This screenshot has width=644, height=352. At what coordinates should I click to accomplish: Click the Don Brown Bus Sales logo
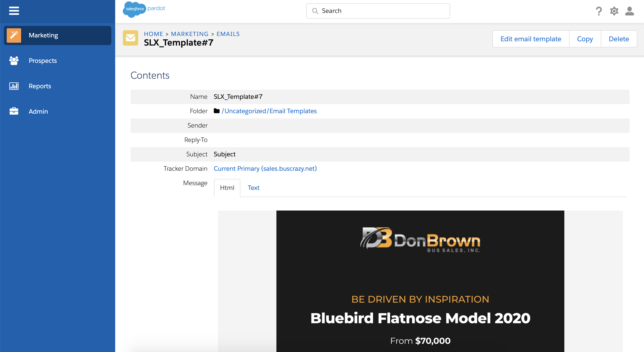click(420, 240)
